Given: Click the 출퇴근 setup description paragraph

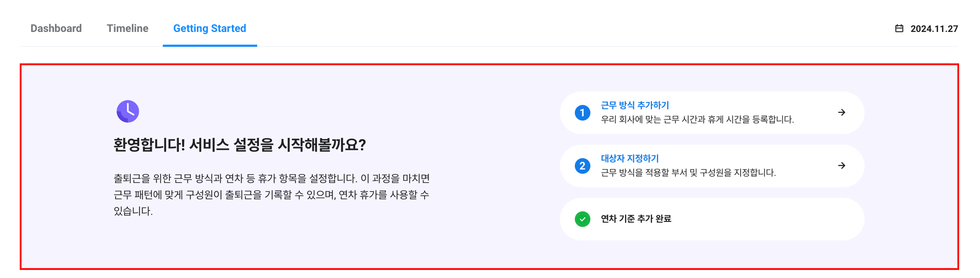Looking at the screenshot, I should [271, 195].
